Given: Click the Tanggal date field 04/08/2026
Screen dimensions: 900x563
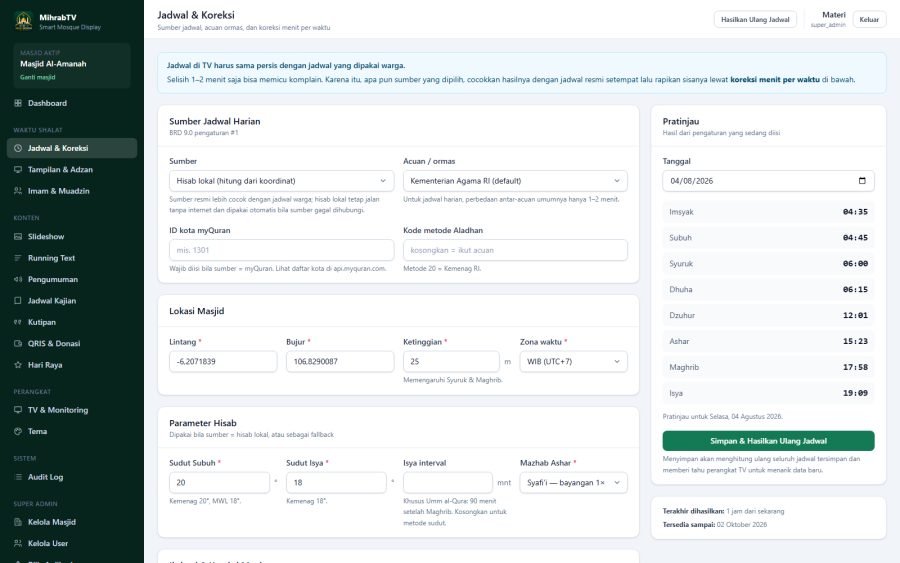Looking at the screenshot, I should click(x=768, y=181).
